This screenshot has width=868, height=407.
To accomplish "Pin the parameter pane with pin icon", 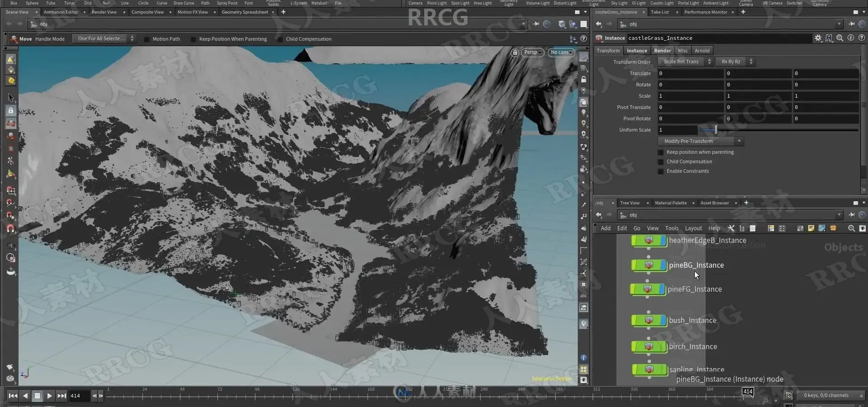I will pos(852,24).
